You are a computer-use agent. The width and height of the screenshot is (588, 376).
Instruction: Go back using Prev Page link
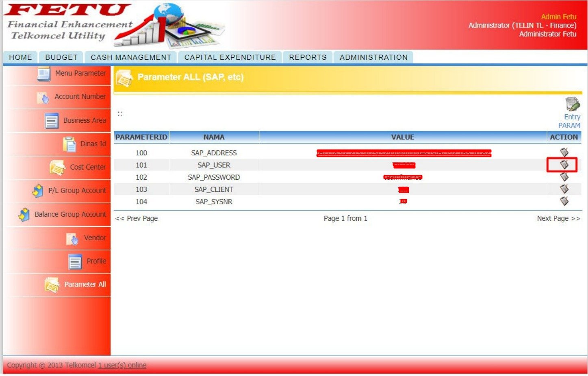137,218
